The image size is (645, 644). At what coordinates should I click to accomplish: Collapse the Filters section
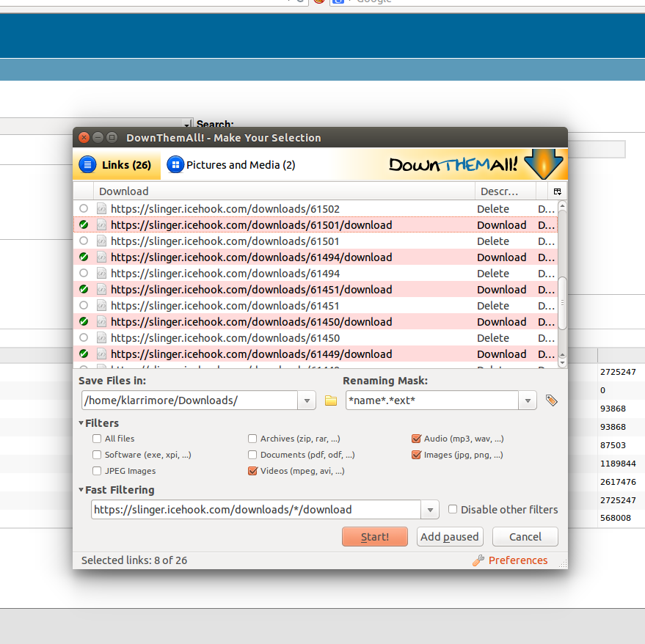tap(81, 422)
